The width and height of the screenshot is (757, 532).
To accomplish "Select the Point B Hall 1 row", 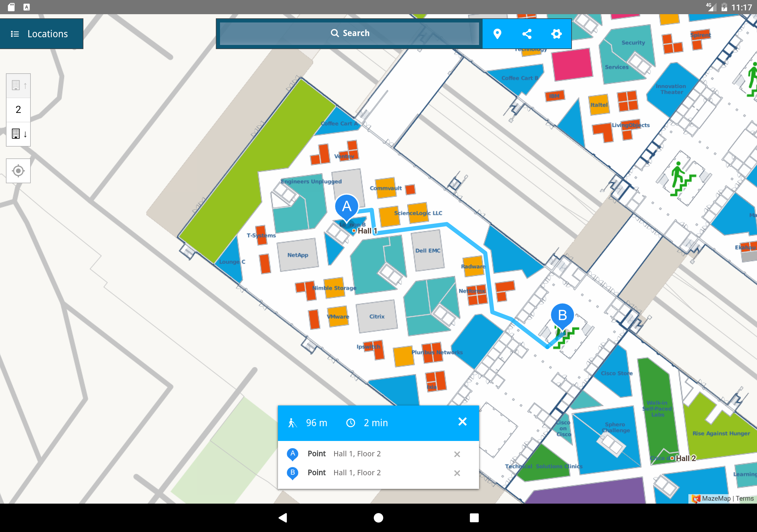I will tap(378, 473).
